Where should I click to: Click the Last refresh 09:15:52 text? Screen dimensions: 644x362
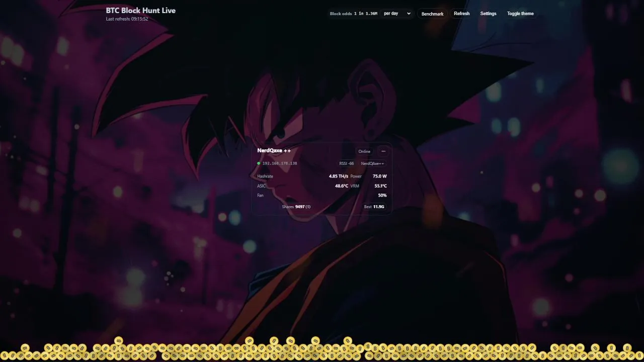[x=127, y=19]
